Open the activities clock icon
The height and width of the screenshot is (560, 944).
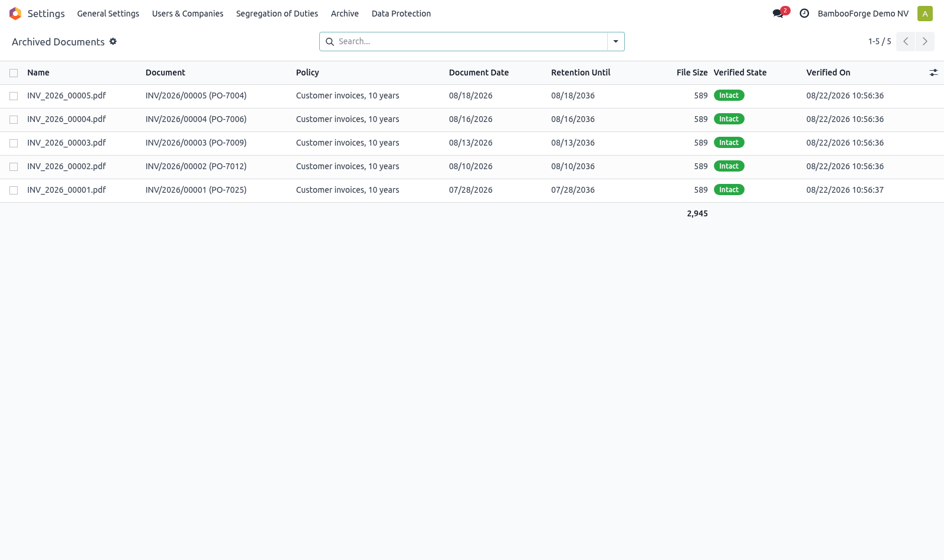[804, 14]
